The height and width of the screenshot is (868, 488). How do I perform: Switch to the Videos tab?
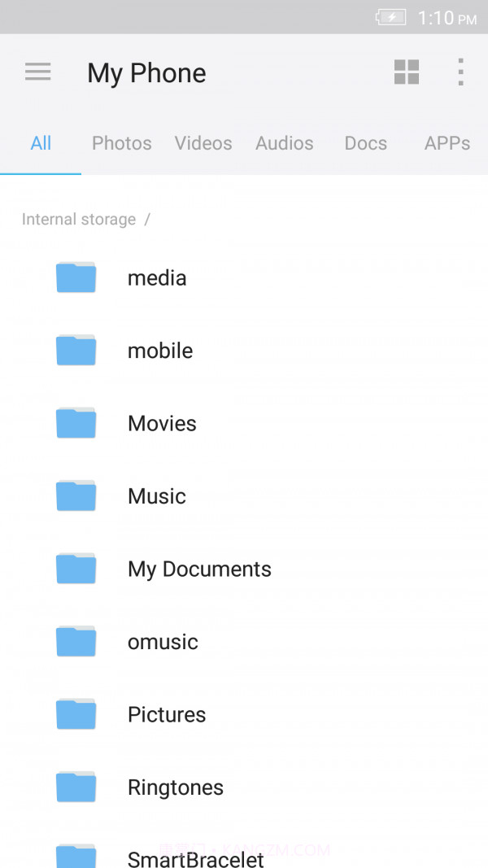[x=203, y=143]
